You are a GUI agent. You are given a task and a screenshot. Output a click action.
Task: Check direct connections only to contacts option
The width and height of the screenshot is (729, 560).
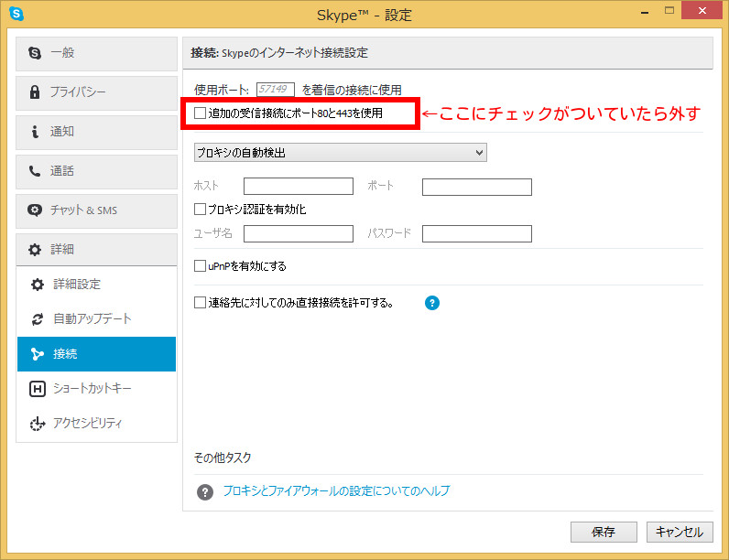(x=200, y=303)
